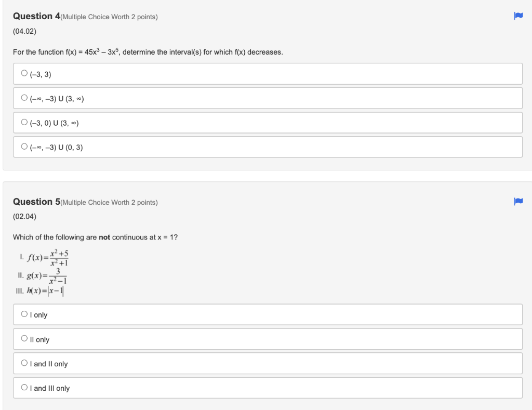Choose 'II only' as your answer
This screenshot has width=532, height=410.
click(24, 339)
